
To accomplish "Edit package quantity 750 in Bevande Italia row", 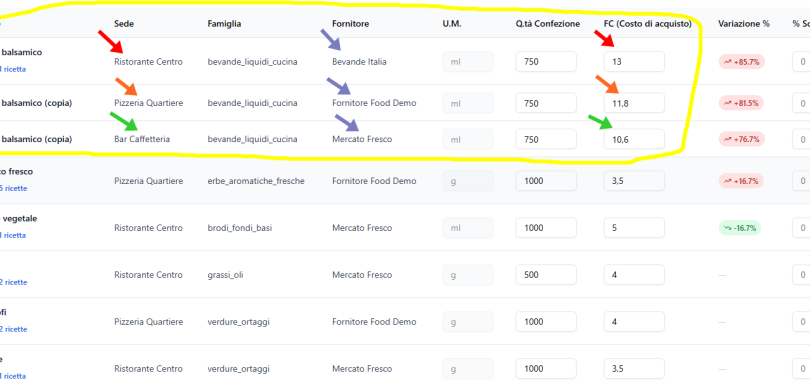I will pos(546,61).
